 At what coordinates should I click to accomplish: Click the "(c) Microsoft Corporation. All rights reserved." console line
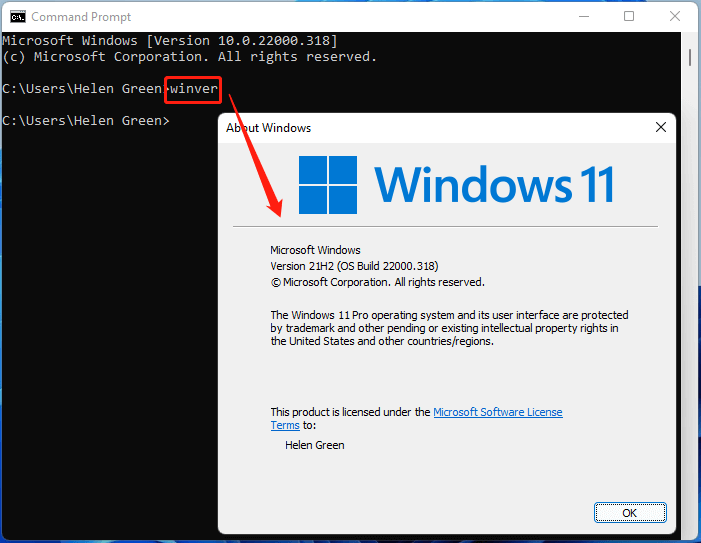point(190,57)
